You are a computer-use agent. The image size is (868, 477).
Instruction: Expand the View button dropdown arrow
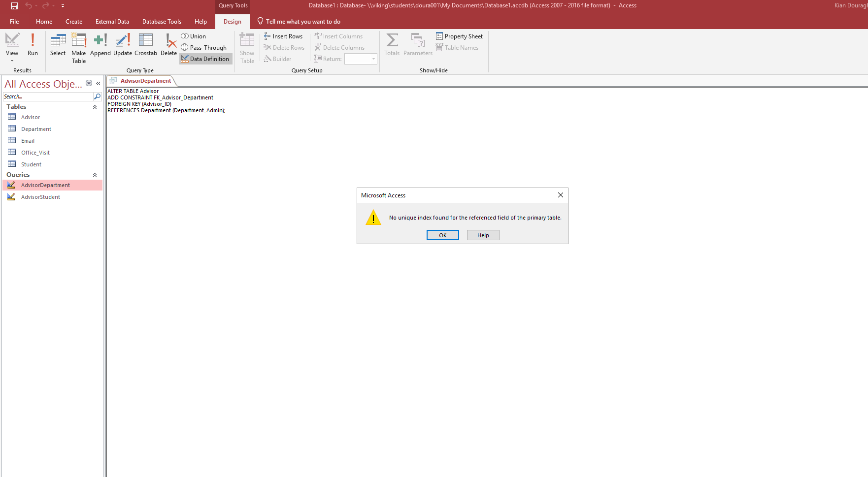[x=12, y=61]
